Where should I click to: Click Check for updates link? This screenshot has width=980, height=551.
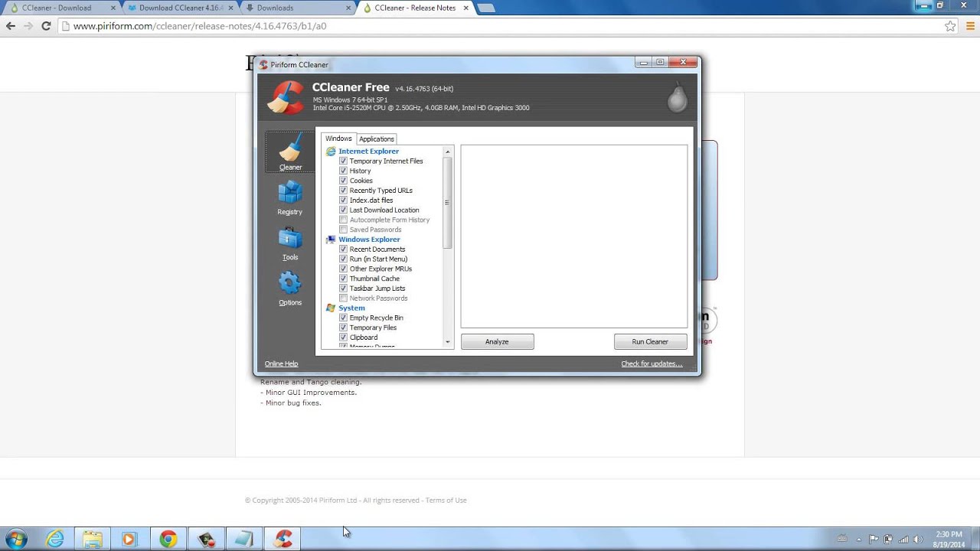[652, 364]
